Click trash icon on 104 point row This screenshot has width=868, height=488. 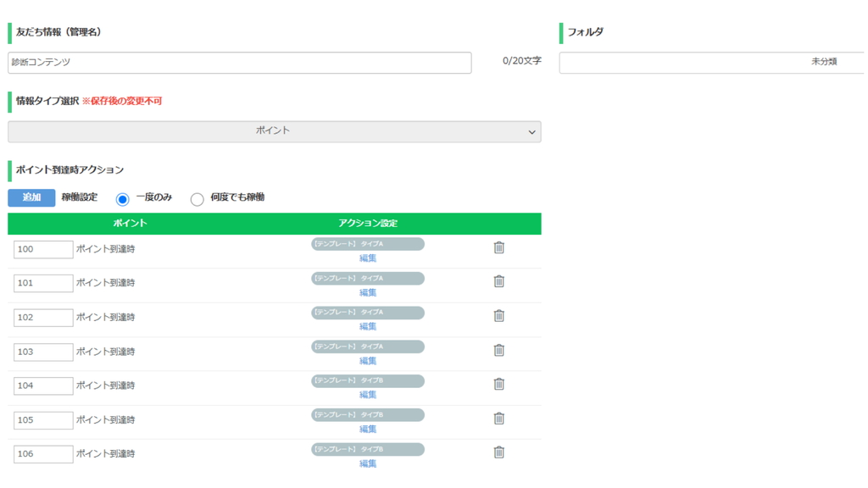(498, 384)
